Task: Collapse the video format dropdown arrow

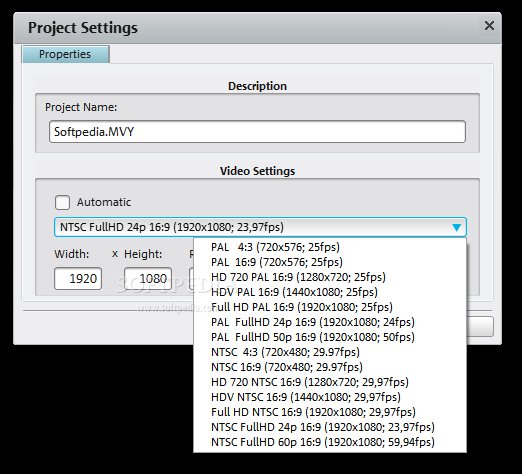Action: pos(456,227)
